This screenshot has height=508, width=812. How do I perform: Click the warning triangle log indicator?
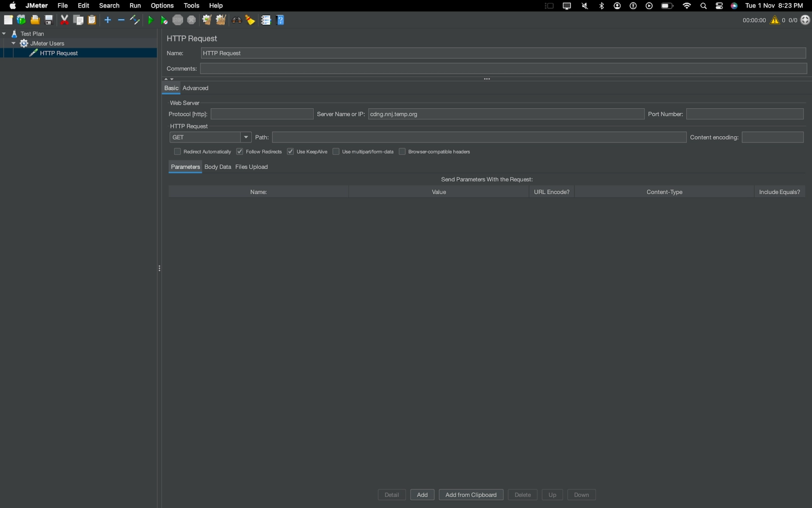pos(774,20)
